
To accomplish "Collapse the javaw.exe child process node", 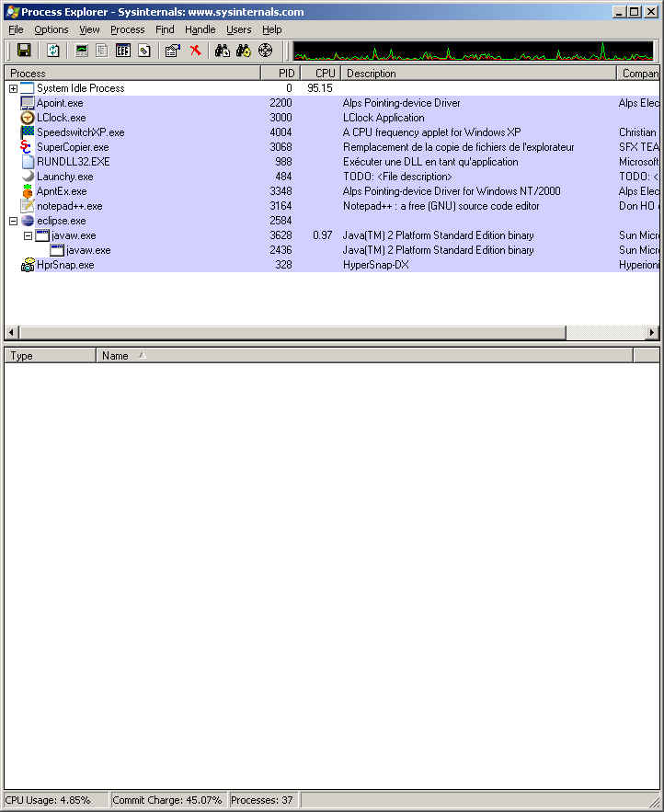I will (x=28, y=235).
